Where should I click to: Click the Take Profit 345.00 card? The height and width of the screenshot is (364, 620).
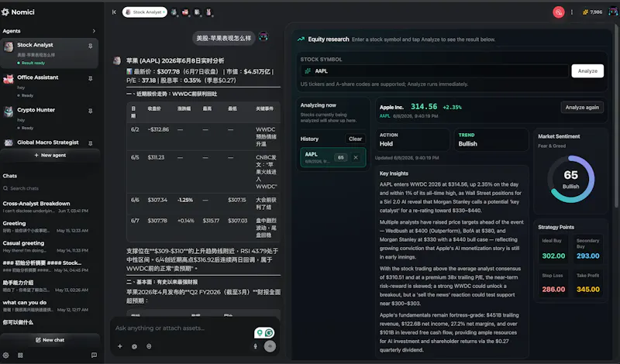point(588,283)
